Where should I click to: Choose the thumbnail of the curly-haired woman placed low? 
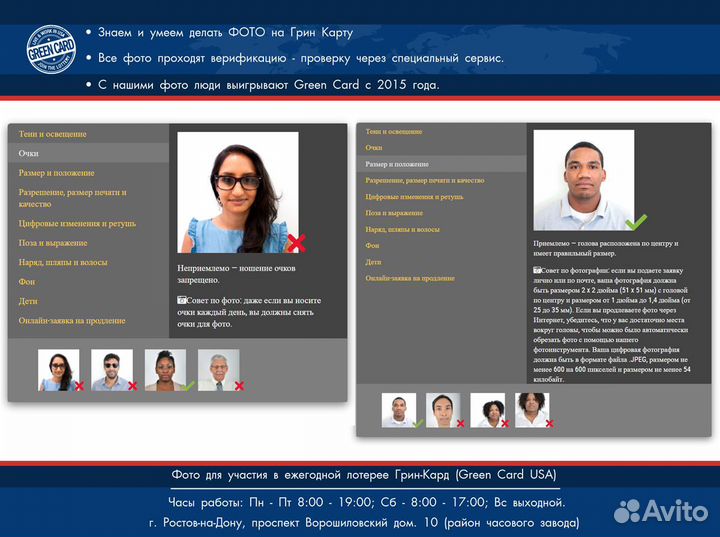(488, 410)
